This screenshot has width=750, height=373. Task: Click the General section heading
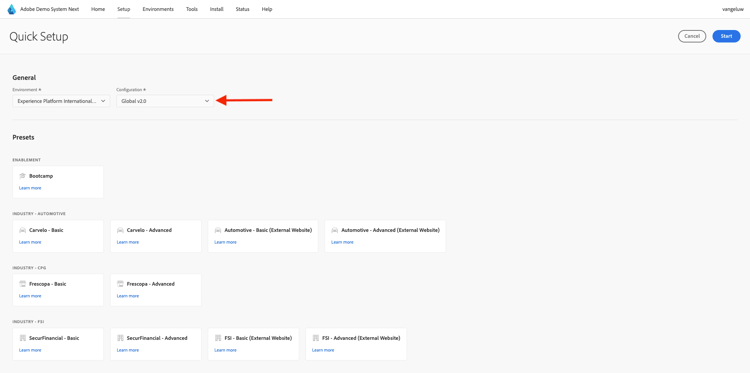click(24, 77)
